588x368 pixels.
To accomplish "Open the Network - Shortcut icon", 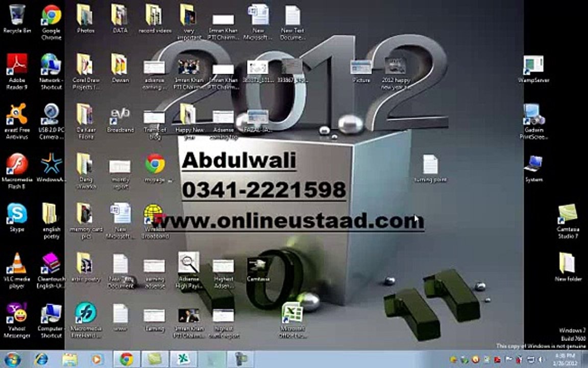I will coord(52,72).
